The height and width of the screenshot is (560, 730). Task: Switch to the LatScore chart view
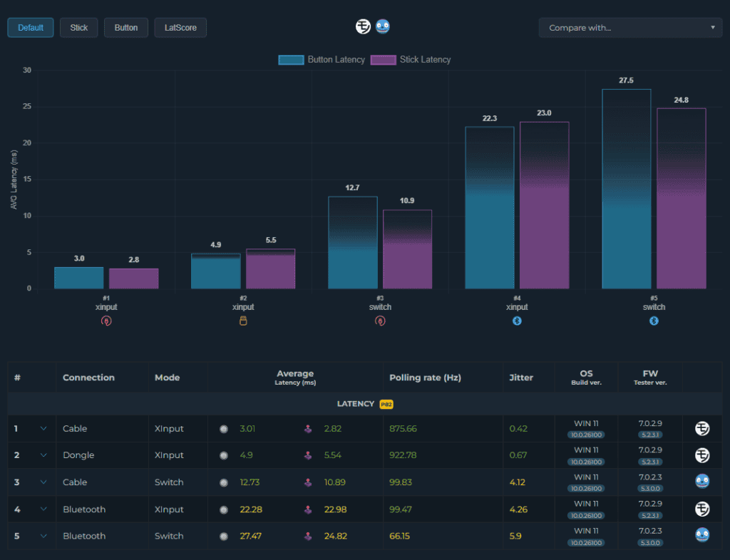click(x=180, y=28)
